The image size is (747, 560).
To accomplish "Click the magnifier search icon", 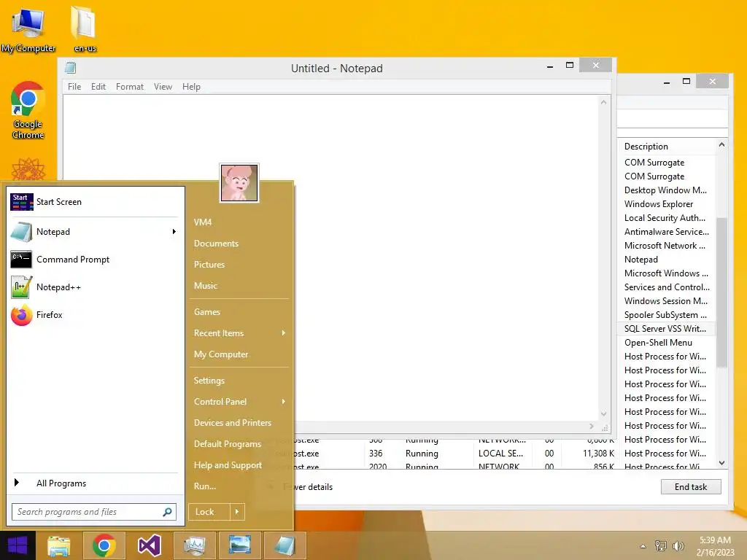I will click(167, 512).
